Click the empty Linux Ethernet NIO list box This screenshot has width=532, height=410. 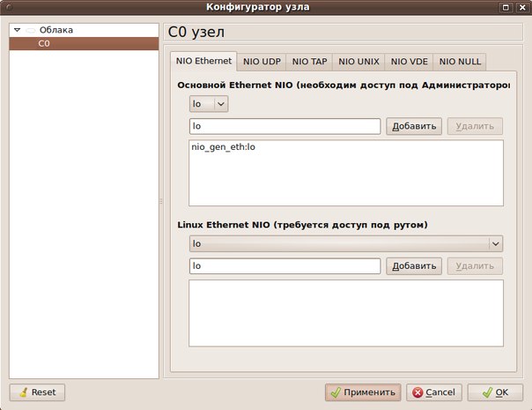tap(346, 313)
